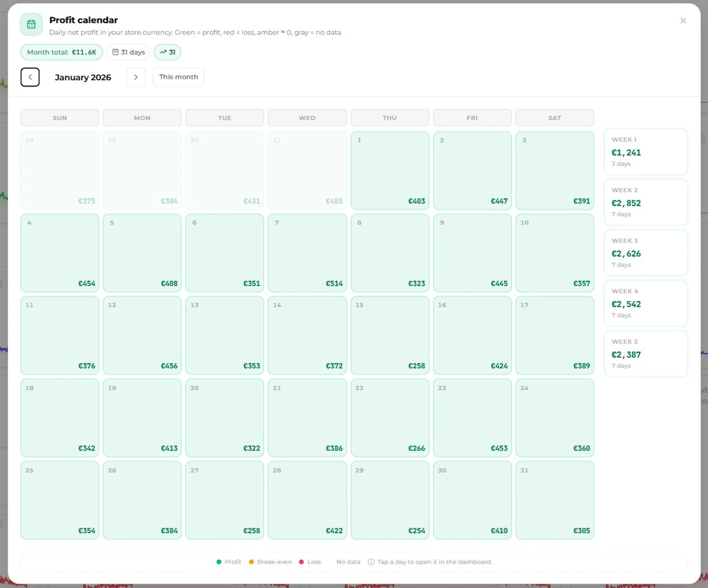Open day 1 with €403 profit

click(390, 170)
